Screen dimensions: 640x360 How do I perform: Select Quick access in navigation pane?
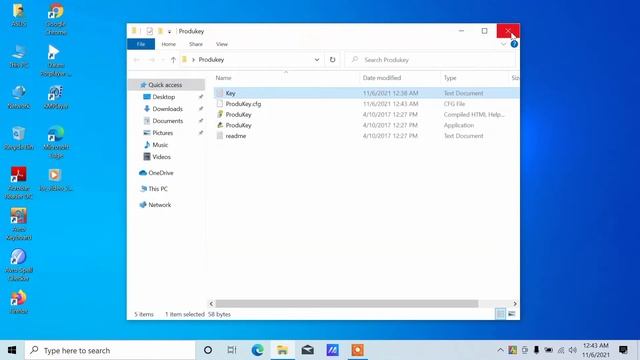coord(167,85)
